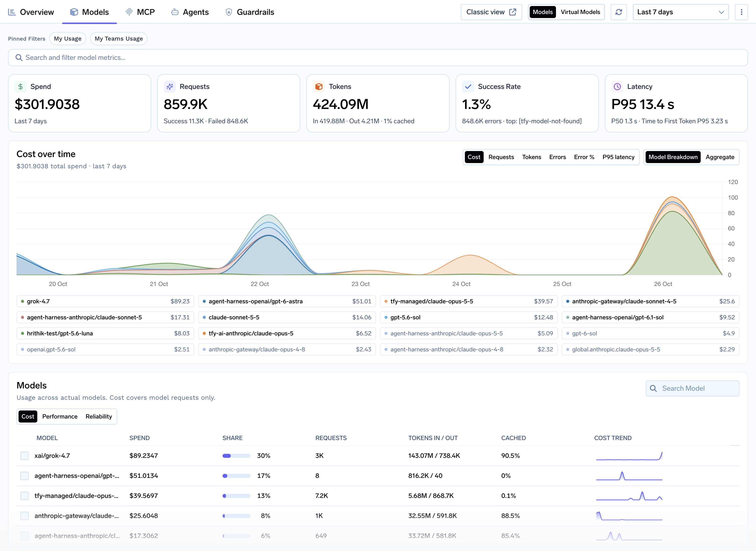This screenshot has width=756, height=551.
Task: Click the Success Rate checkmark icon
Action: point(468,87)
